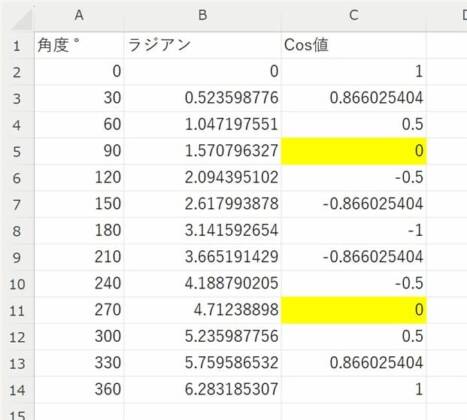Click cell containing 4.188790205
Screen dimensions: 467x420
point(202,284)
